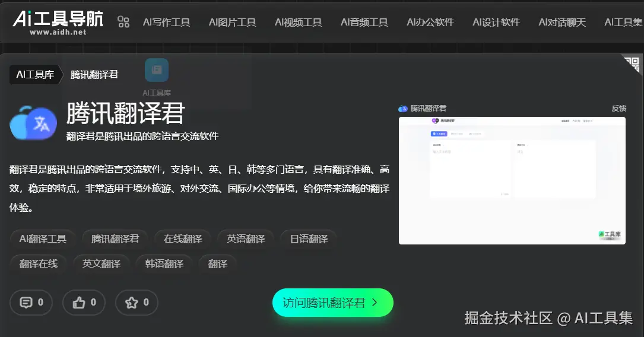Viewport: 644px width, 337px height.
Task: Select the AI翻译工具 tag
Action: 43,239
